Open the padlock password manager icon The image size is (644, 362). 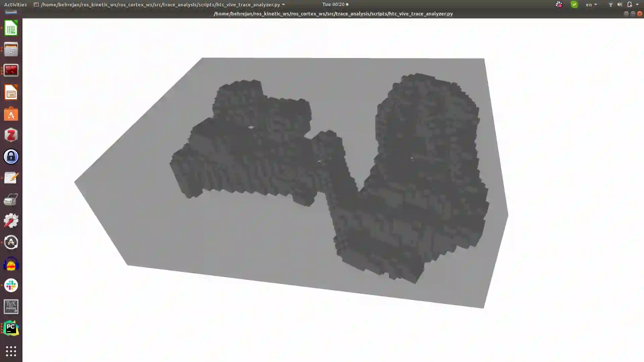(11, 157)
